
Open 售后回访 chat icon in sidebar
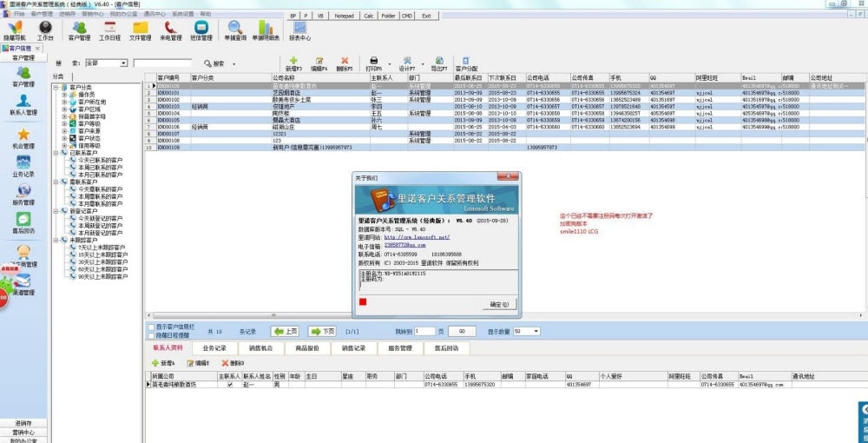point(23,223)
